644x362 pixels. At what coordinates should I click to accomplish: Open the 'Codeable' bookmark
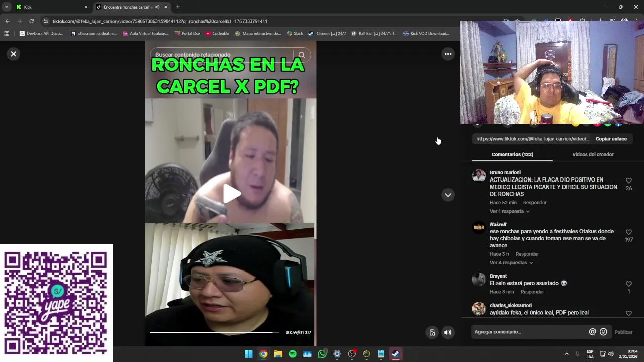pos(217,34)
